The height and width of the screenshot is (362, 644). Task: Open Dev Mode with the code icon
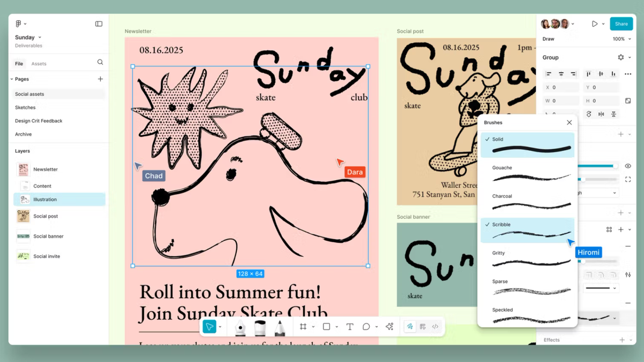tap(435, 326)
